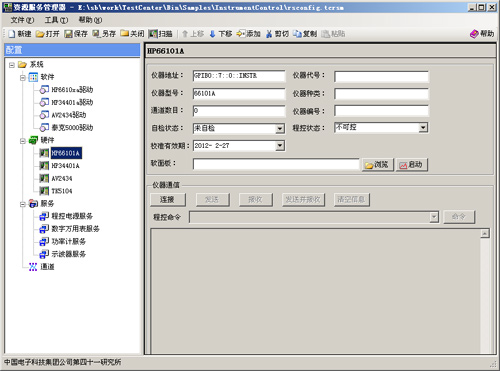Collapse the 硬件 tree node
The width and height of the screenshot is (500, 371).
tap(23, 141)
